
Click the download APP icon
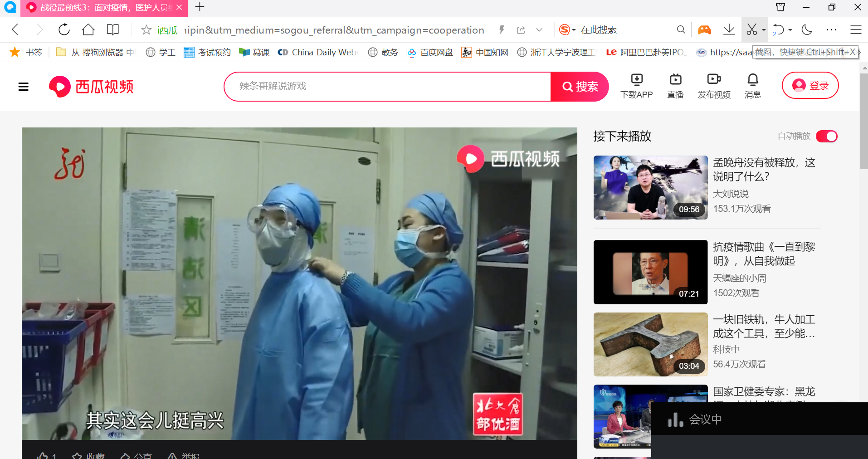[636, 80]
